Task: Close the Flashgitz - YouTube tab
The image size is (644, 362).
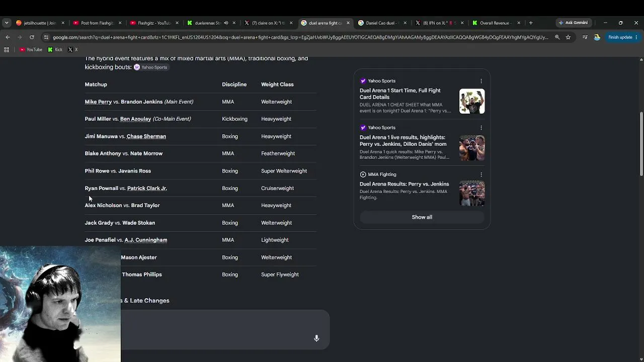Action: [177, 23]
